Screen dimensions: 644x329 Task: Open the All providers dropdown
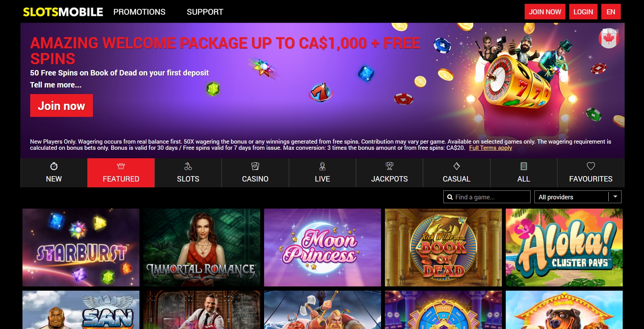(x=578, y=197)
